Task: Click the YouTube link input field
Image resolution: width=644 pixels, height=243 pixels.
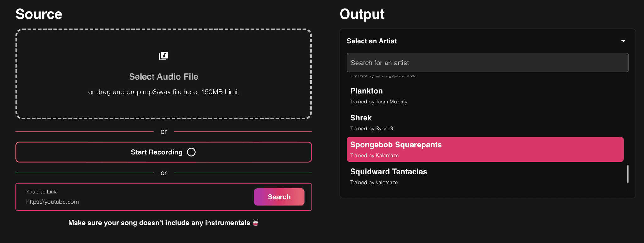Action: point(126,202)
